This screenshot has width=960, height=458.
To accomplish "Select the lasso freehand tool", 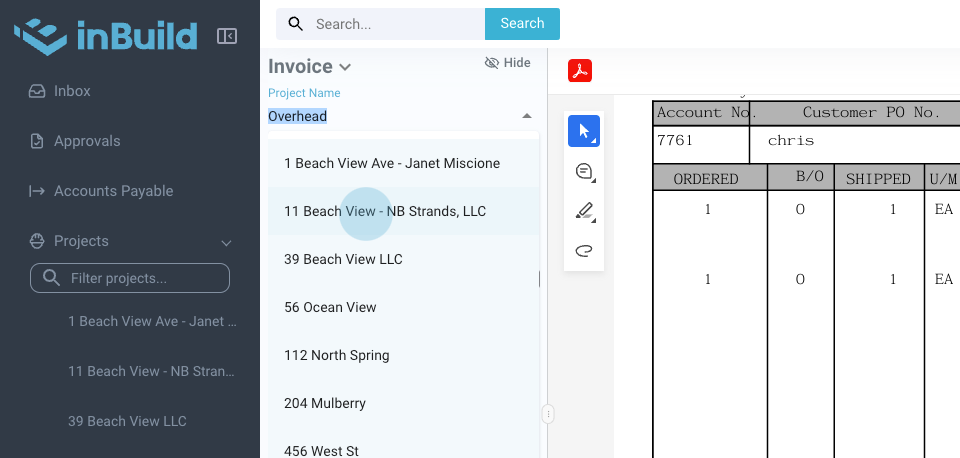I will tap(584, 250).
